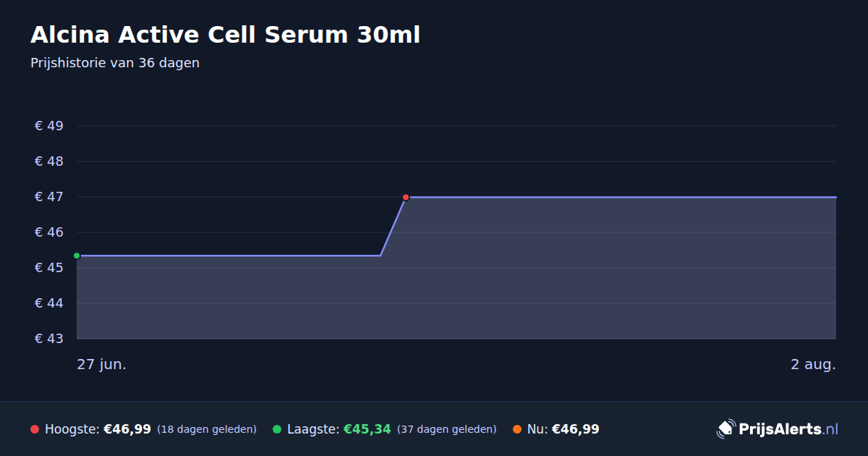Click the 37 dagen geleden note
This screenshot has width=868, height=456.
pos(446,429)
